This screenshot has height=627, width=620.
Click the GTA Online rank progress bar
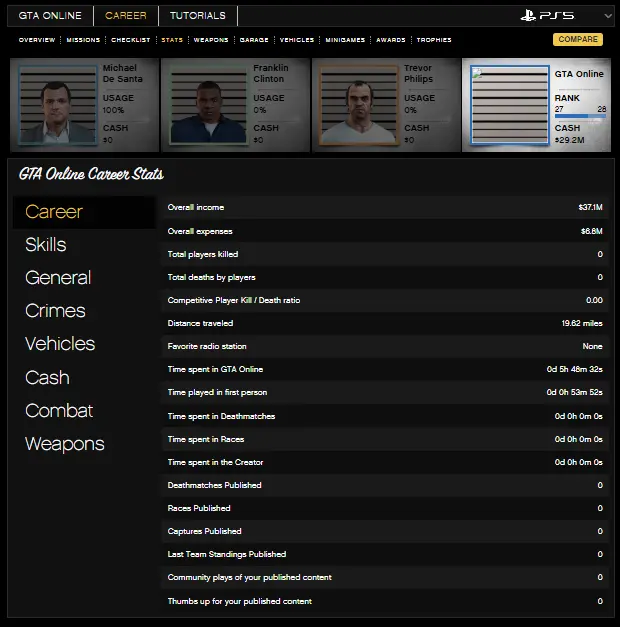(x=580, y=116)
